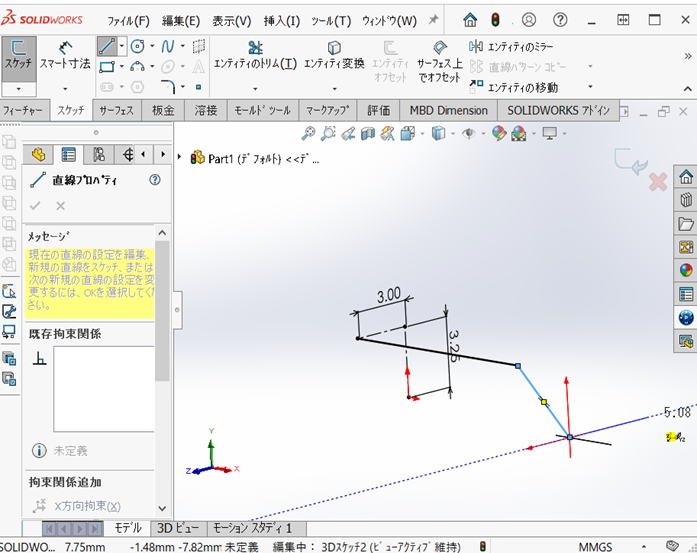
Task: Expand the Part1 tree node arrow
Action: click(x=180, y=158)
